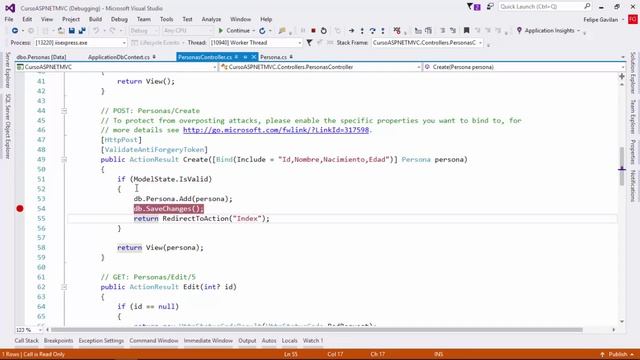Open the Analyze menu
Image resolution: width=640 pixels, height=360 pixels.
click(x=211, y=19)
